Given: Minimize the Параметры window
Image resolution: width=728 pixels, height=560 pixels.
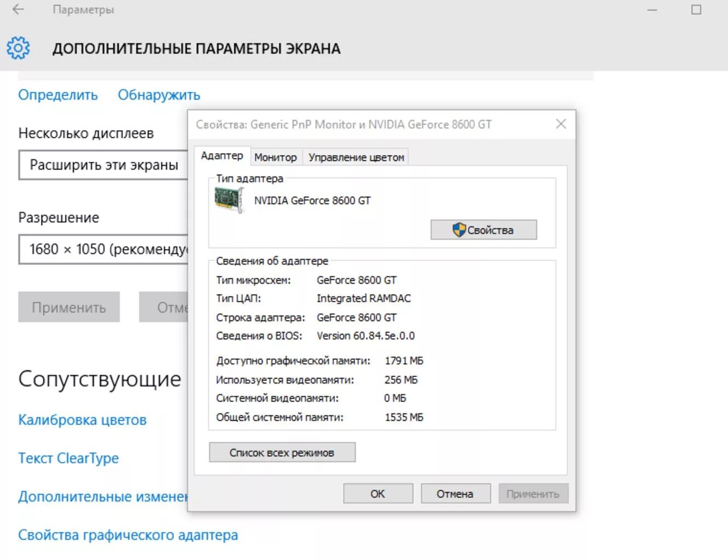Looking at the screenshot, I should pyautogui.click(x=652, y=10).
